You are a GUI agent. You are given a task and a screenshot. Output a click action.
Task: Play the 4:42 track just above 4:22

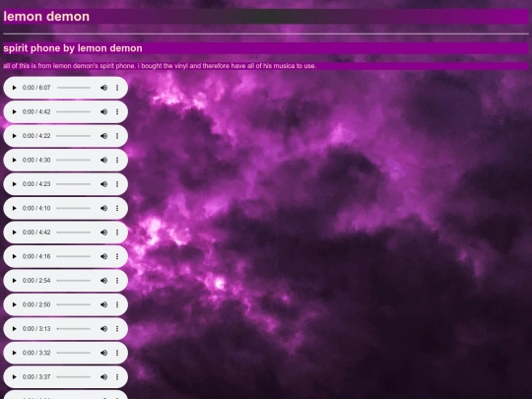click(x=14, y=111)
